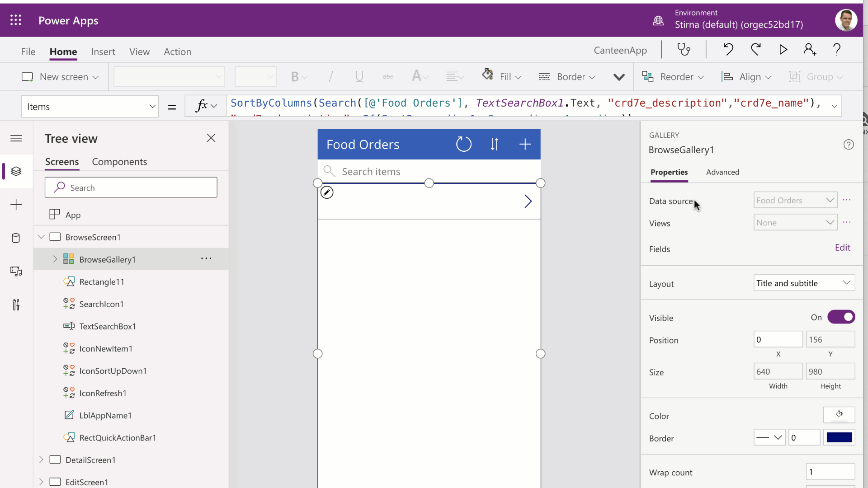Open gallery help icon in properties pane
Screen dimensions: 868x488
click(x=849, y=145)
